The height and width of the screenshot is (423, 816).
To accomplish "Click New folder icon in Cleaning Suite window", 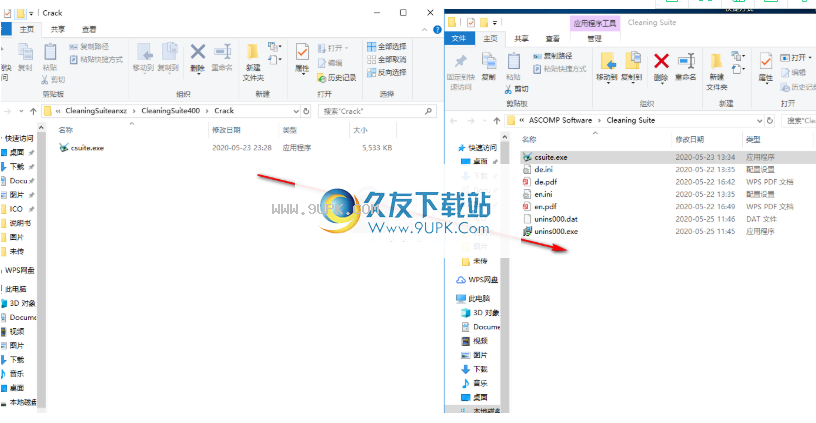I will coord(717,71).
